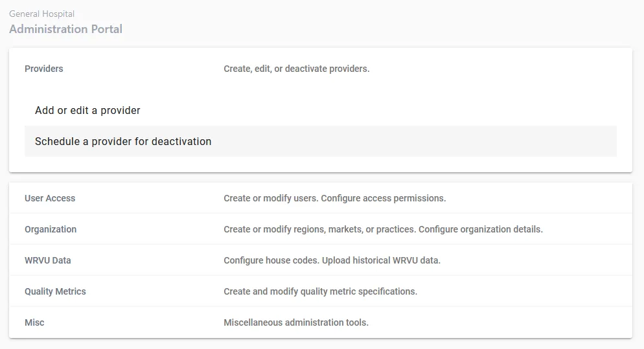
Task: Click 'Create, edit, or deactivate providers' description
Action: click(x=296, y=69)
